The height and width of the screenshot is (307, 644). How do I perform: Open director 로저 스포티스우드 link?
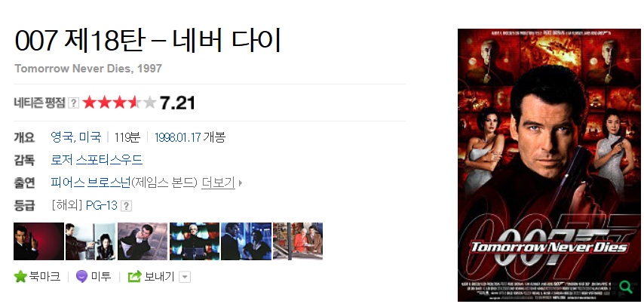(x=97, y=160)
